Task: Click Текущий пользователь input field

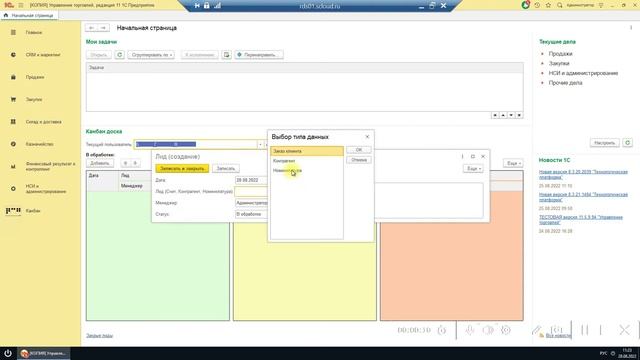Action: tap(196, 144)
